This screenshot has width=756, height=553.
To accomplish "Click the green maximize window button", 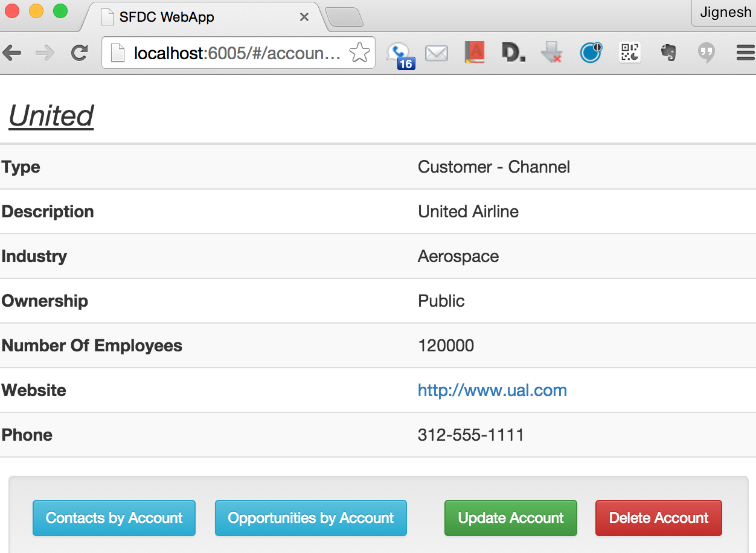I will tap(60, 11).
